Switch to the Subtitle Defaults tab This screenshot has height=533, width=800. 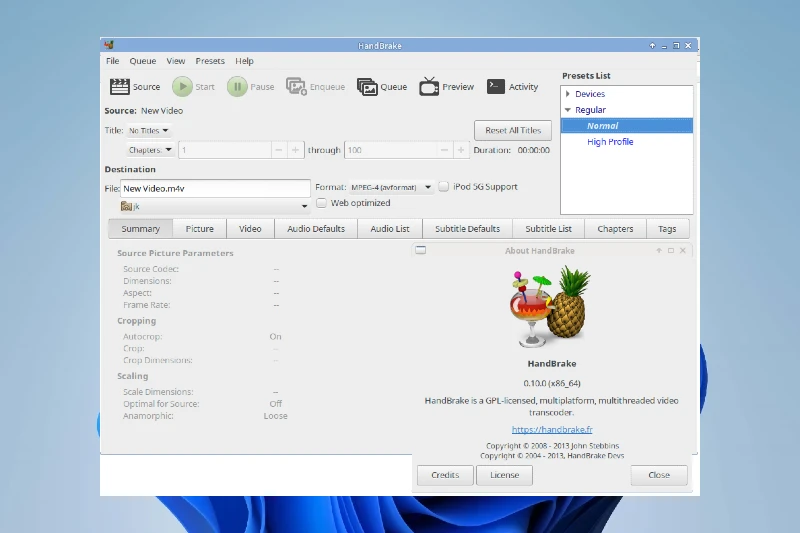pos(467,229)
